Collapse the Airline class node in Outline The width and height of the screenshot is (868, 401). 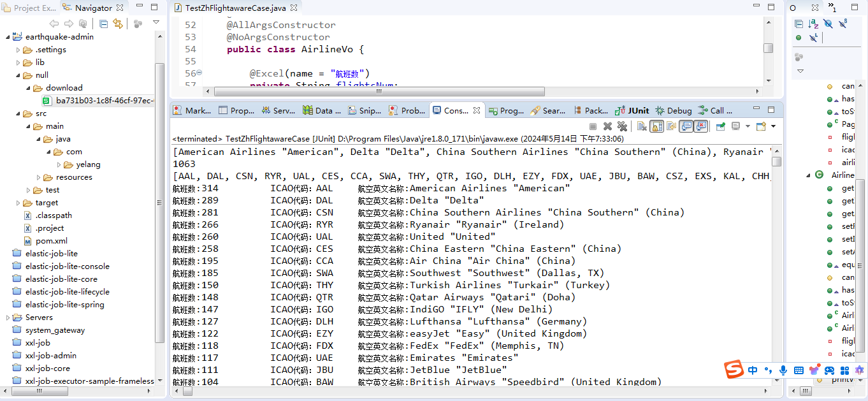(808, 175)
